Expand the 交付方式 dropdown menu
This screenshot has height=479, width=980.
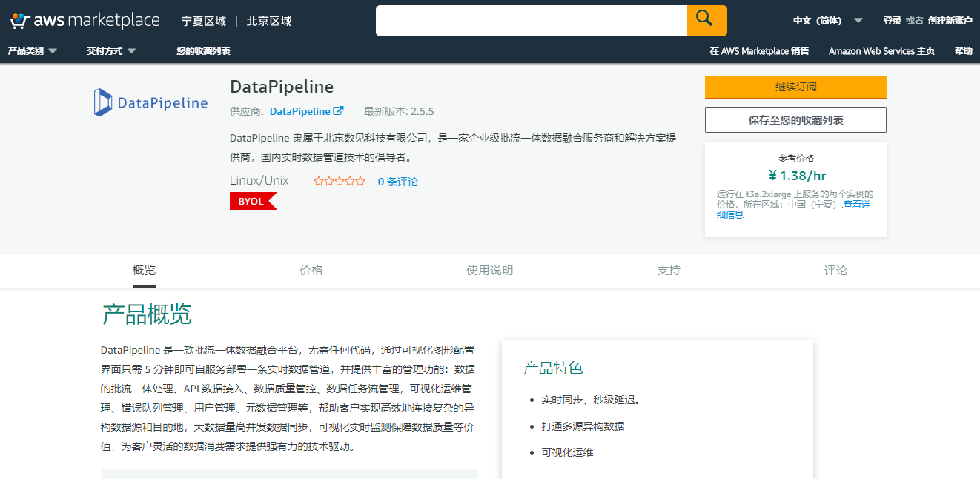click(x=111, y=51)
